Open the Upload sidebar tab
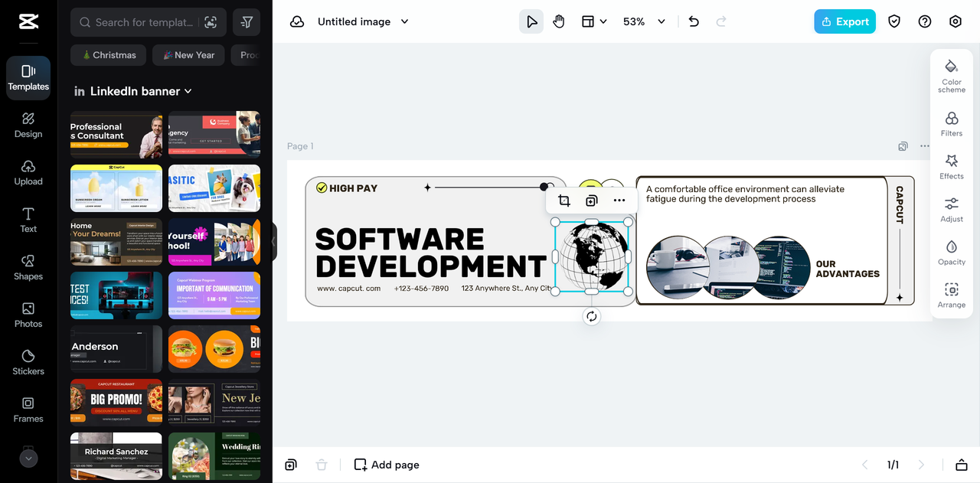Viewport: 980px width, 483px height. click(28, 173)
